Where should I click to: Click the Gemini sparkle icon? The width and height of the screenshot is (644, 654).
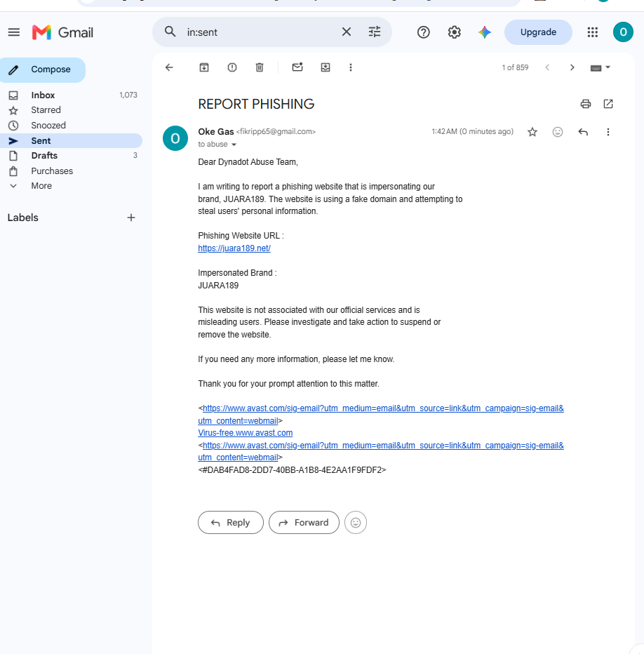(485, 32)
